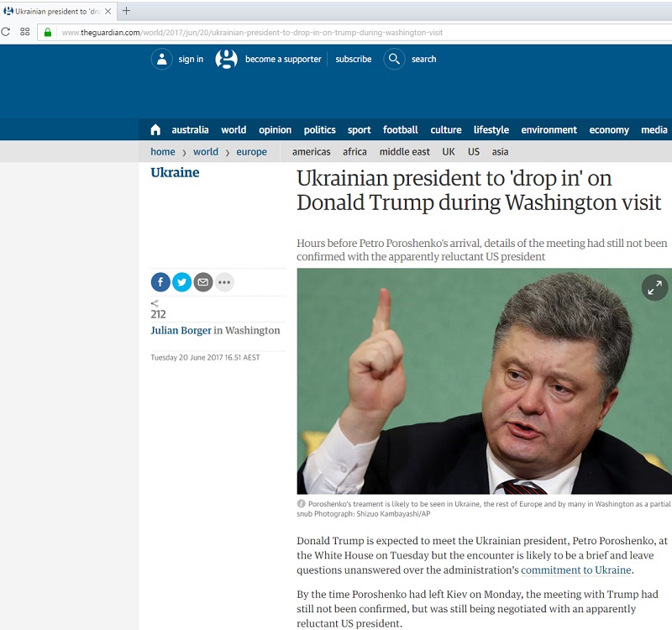Image resolution: width=672 pixels, height=630 pixels.
Task: Close the Ukrainian president browser tab
Action: pos(108,12)
